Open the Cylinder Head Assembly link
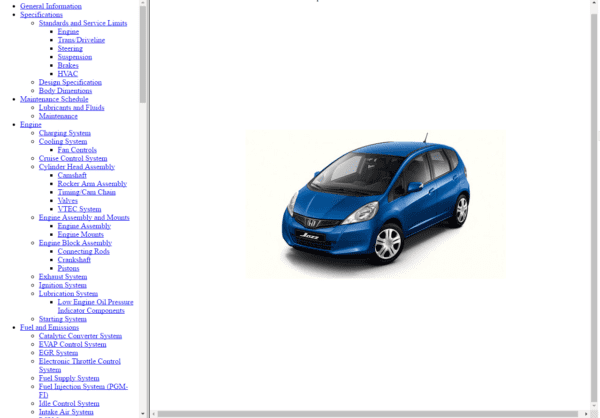Viewport: 600px width, 418px height. point(77,167)
